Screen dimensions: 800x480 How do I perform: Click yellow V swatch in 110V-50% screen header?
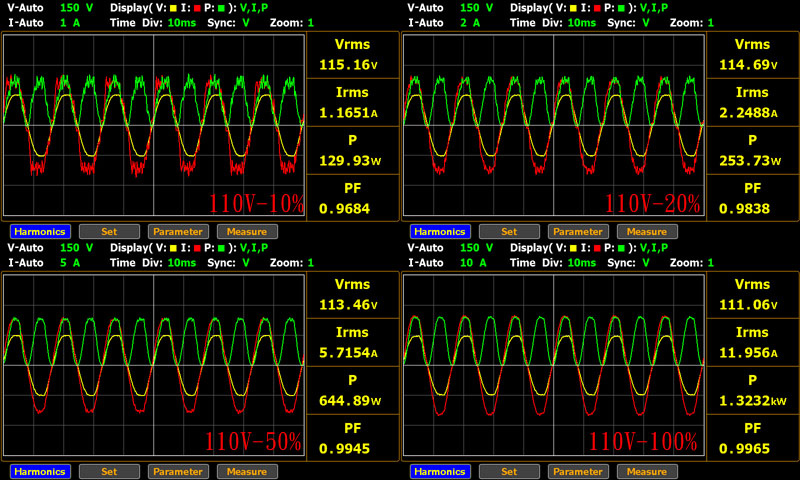point(173,248)
